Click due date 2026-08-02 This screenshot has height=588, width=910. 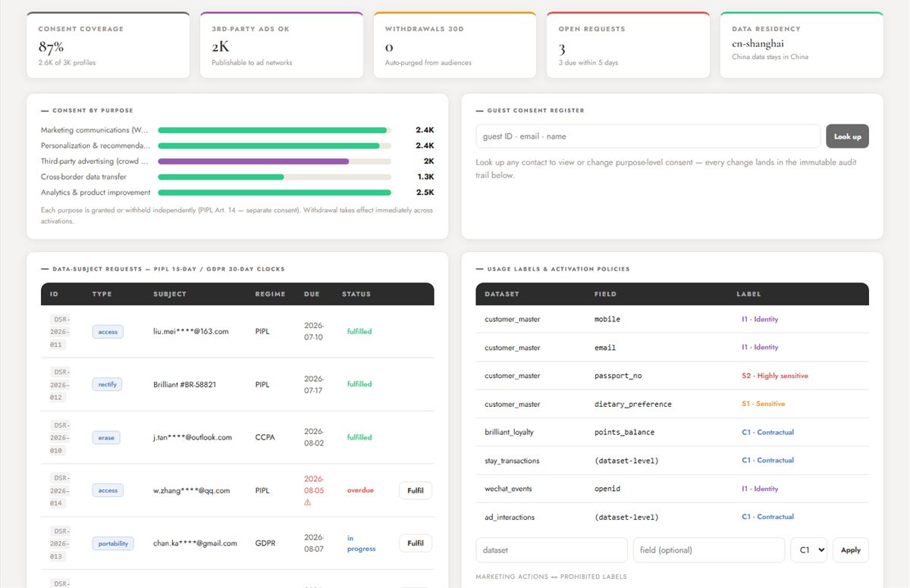(314, 437)
